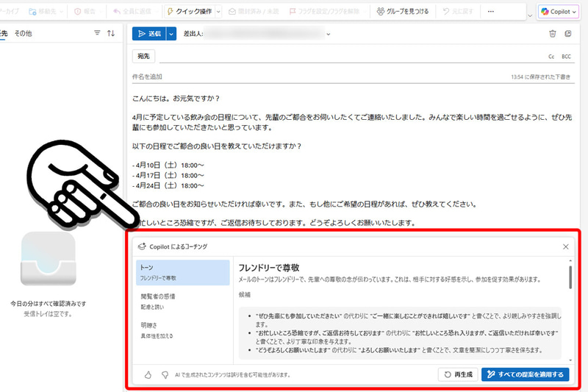This screenshot has height=392, width=588.
Task: Open the 宛先 recipient picker
Action: [x=143, y=57]
